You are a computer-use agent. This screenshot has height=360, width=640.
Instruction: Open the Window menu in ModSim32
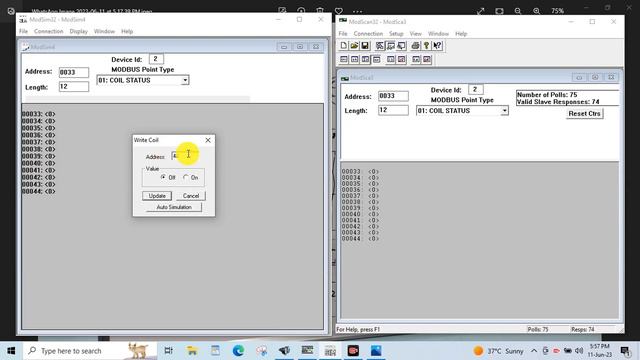(x=104, y=31)
